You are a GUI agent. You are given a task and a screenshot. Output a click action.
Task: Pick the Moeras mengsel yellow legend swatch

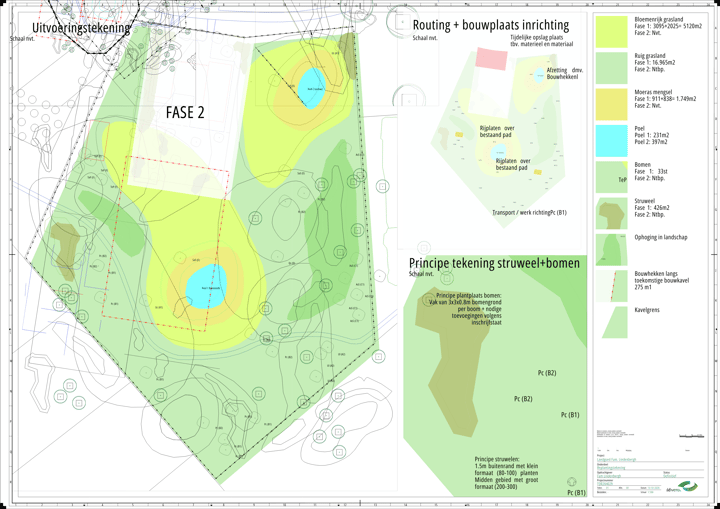tap(611, 103)
